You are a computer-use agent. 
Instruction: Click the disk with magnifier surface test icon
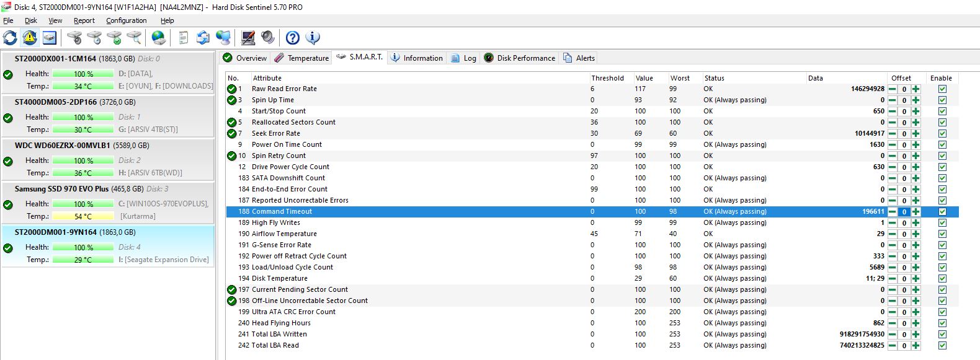[134, 38]
